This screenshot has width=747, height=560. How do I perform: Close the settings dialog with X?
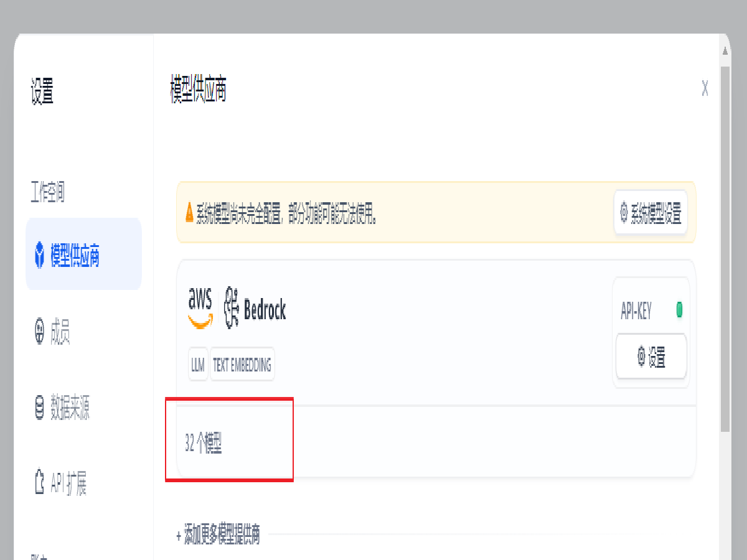tap(705, 89)
